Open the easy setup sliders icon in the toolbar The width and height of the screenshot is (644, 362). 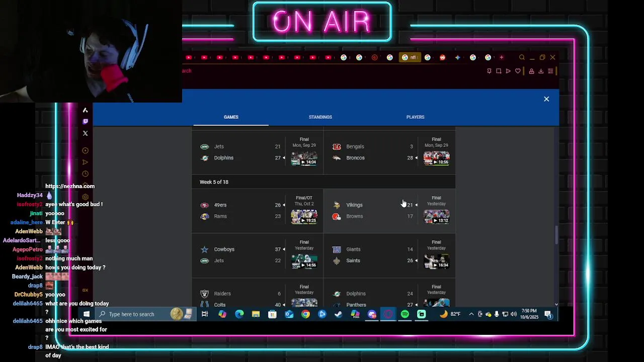(x=550, y=71)
